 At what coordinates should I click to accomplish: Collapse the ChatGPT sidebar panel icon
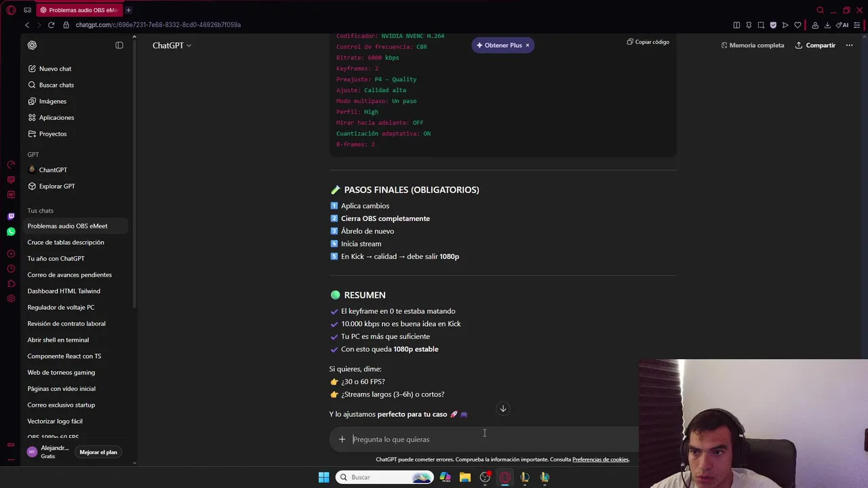click(119, 45)
